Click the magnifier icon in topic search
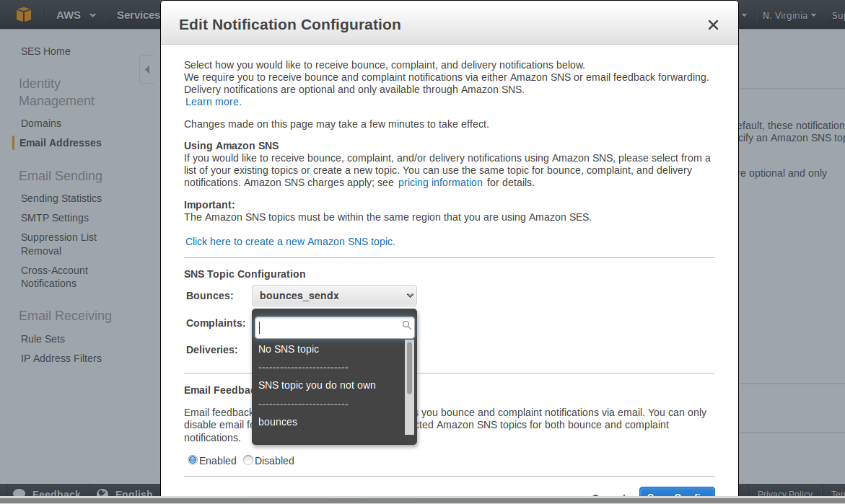Image resolution: width=845 pixels, height=504 pixels. [407, 325]
